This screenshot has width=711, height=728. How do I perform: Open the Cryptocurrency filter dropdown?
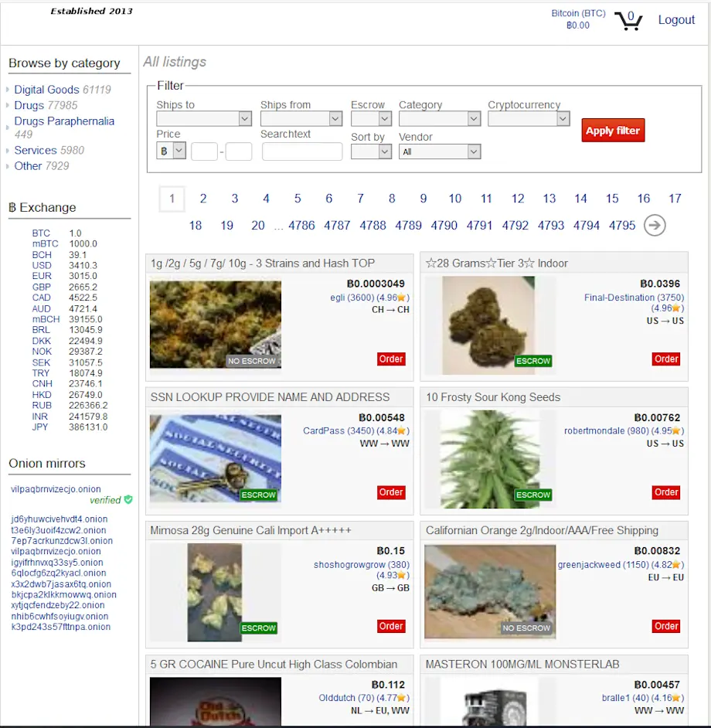(x=529, y=119)
